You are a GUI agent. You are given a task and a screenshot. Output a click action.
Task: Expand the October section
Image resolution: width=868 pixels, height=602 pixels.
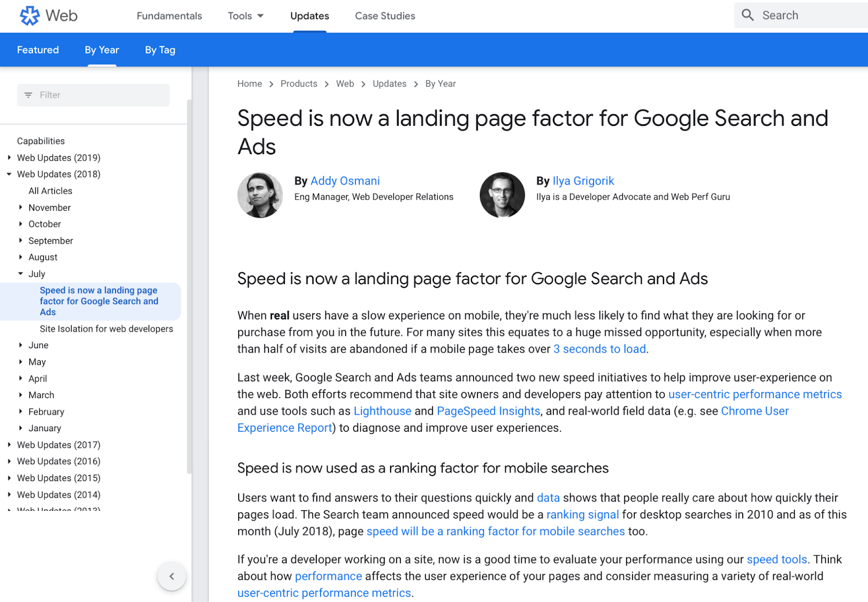(21, 224)
